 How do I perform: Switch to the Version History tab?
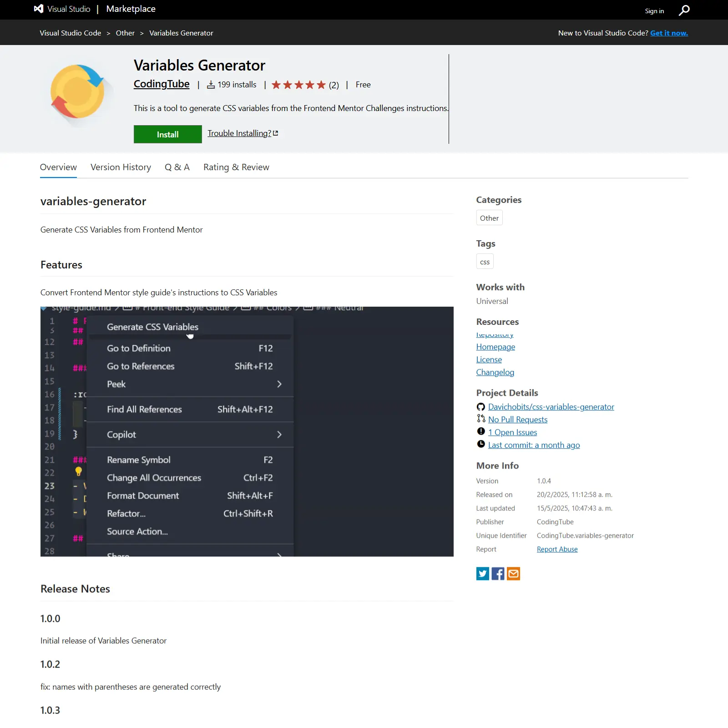(x=121, y=167)
